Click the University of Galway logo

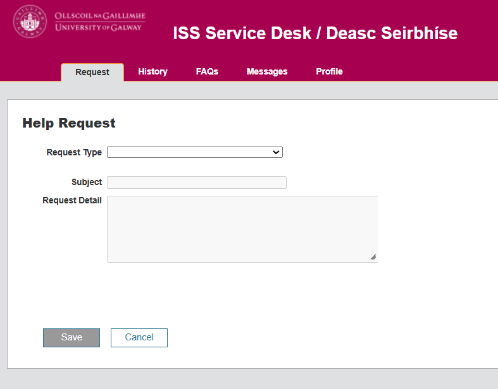[79, 21]
